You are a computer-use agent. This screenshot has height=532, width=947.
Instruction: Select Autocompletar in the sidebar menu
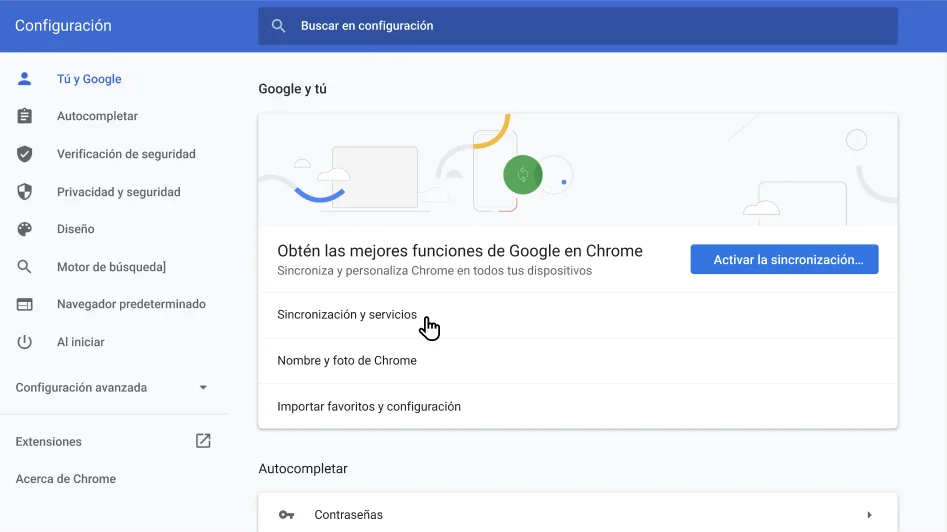[x=97, y=117]
